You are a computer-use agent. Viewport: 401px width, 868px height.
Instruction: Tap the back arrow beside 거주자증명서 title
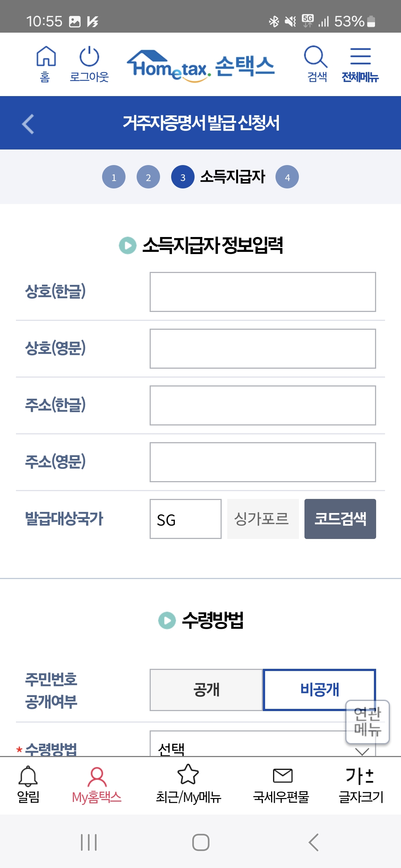click(x=28, y=123)
